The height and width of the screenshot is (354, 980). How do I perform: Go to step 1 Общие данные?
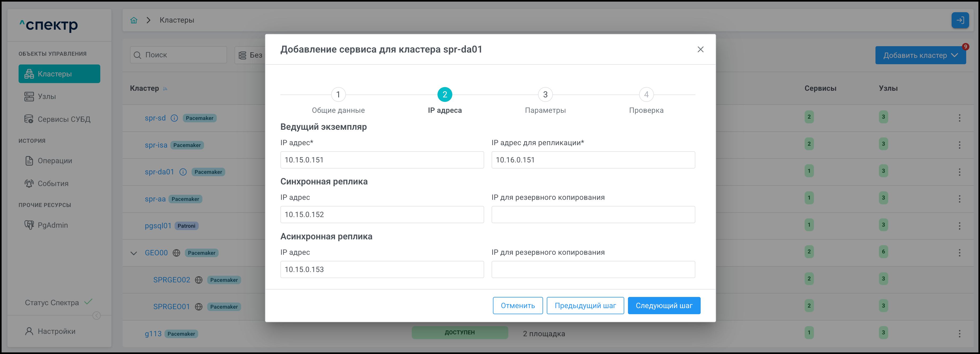point(338,95)
